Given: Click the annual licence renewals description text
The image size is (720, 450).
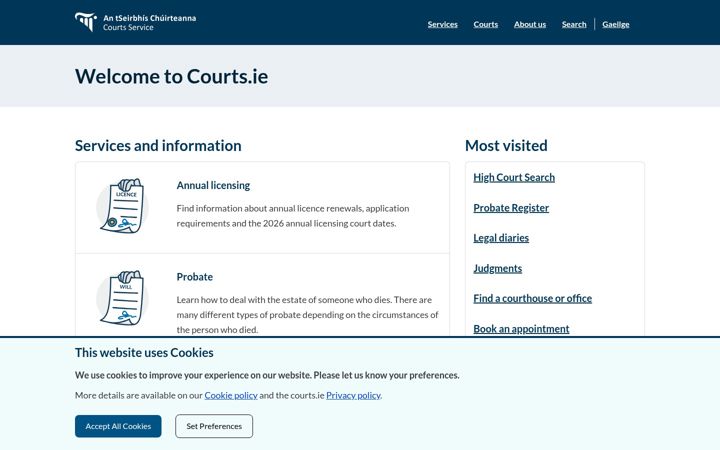Looking at the screenshot, I should click(292, 216).
